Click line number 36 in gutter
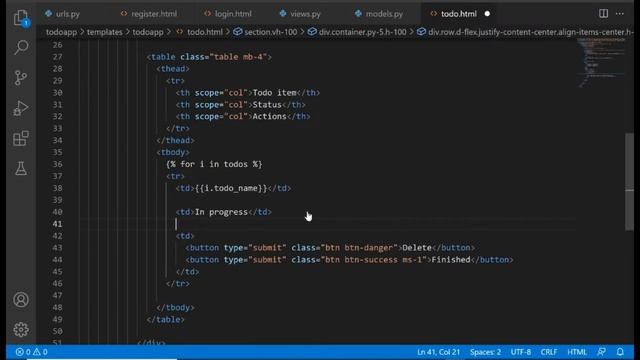Image resolution: width=640 pixels, height=360 pixels. point(58,164)
